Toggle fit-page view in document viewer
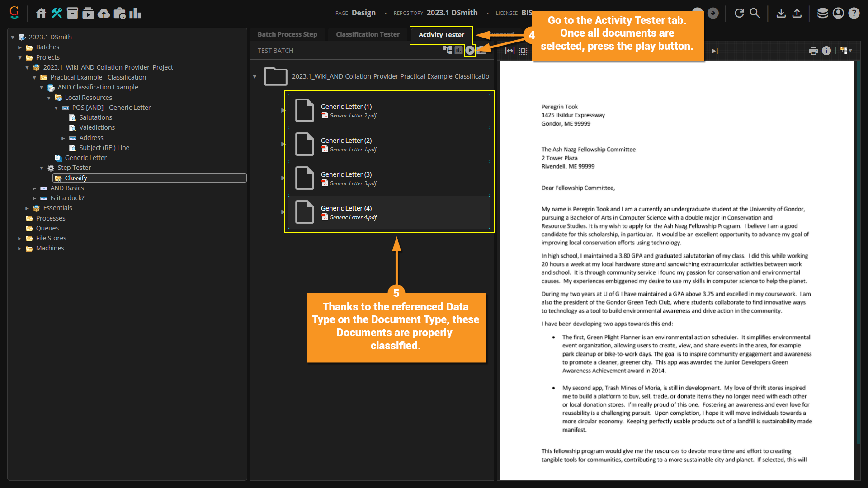The height and width of the screenshot is (488, 868). click(x=523, y=51)
